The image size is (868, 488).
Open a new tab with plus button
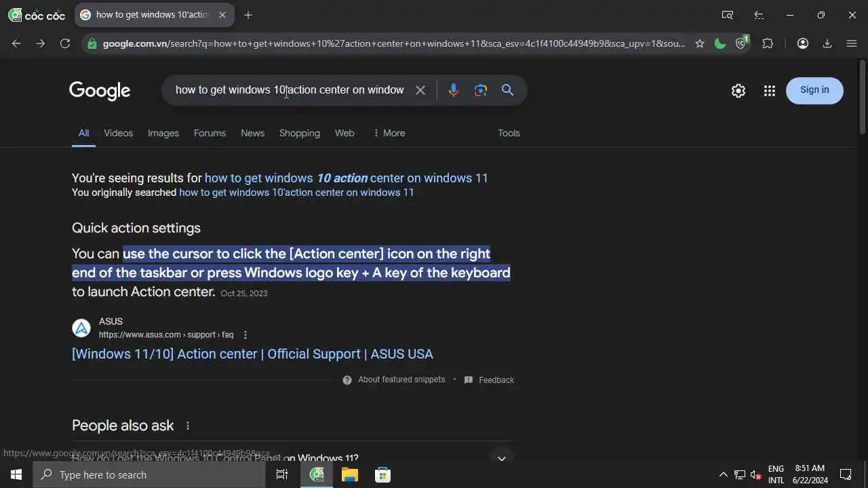pyautogui.click(x=248, y=15)
